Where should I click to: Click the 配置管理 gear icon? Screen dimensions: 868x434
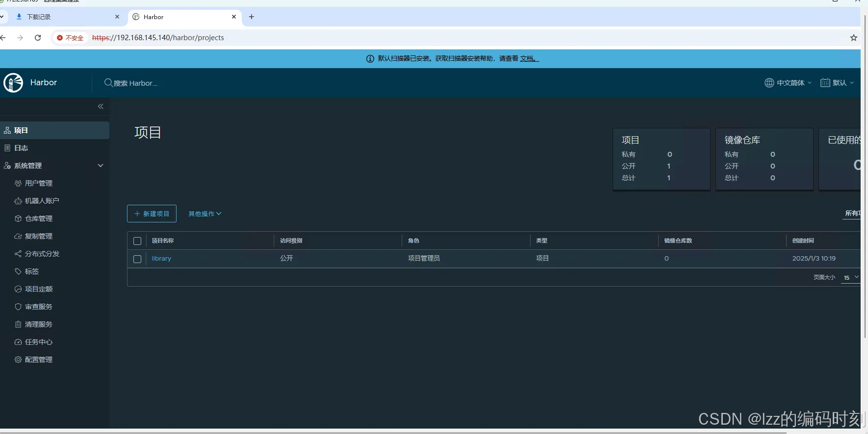click(x=18, y=360)
